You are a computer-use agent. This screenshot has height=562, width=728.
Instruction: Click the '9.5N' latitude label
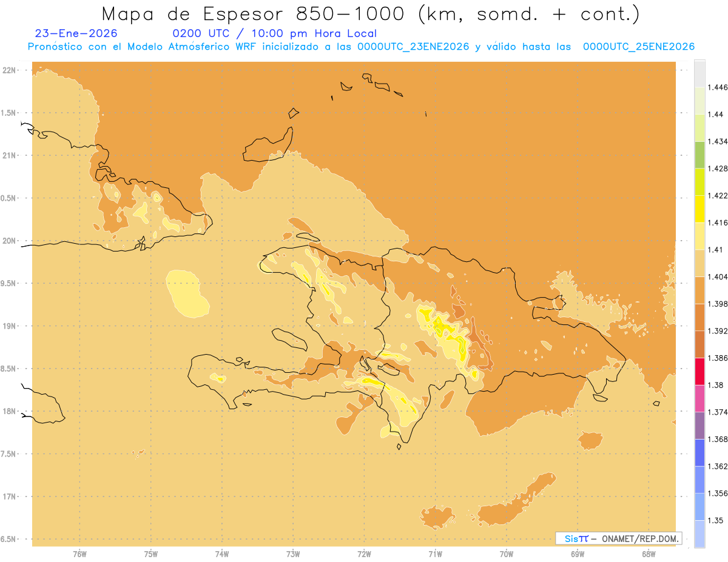tap(9, 283)
